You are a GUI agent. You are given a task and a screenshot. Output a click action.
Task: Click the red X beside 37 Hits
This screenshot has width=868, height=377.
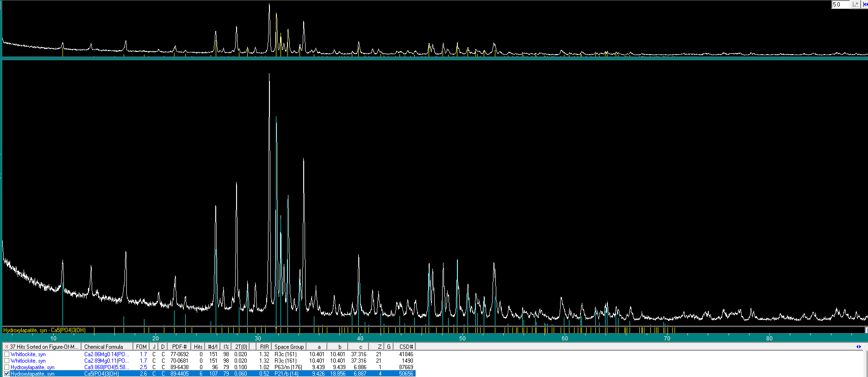pos(6,347)
